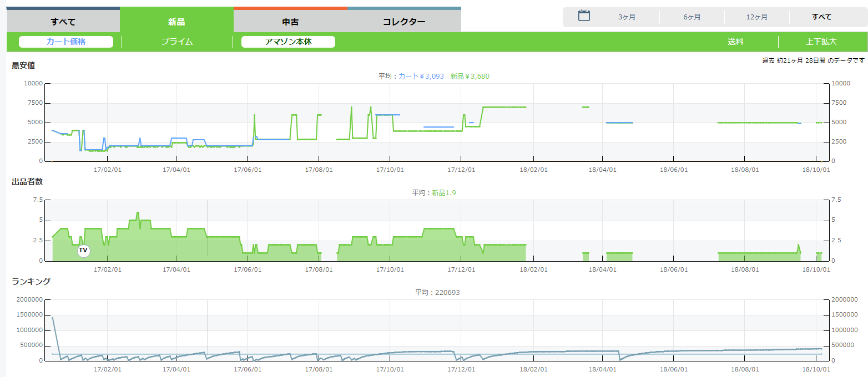Toggle the プライム filter
Viewport: 868px width, 377px height.
click(x=177, y=42)
